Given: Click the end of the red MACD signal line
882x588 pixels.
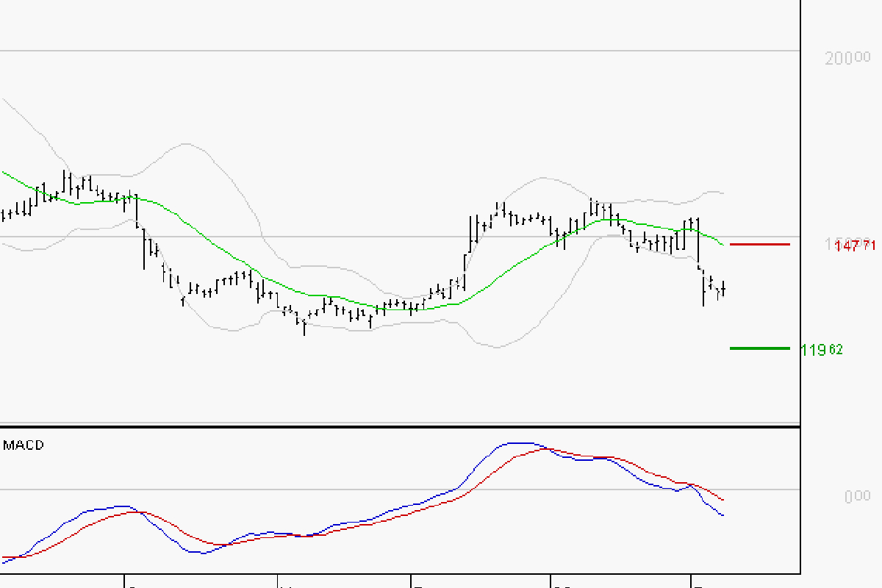Looking at the screenshot, I should point(724,500).
